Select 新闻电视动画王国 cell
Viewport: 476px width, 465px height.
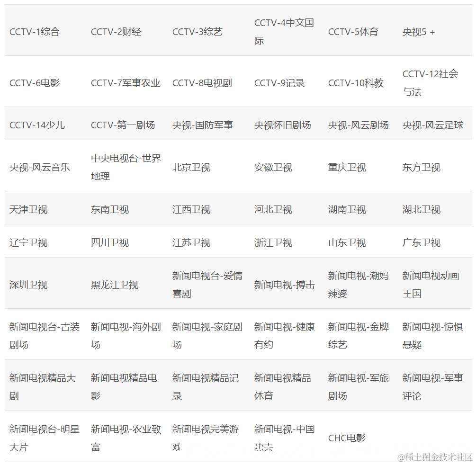(431, 285)
